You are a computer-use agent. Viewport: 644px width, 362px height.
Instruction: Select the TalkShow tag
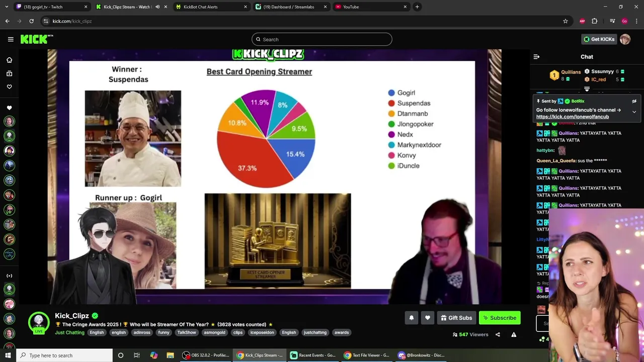(x=187, y=332)
